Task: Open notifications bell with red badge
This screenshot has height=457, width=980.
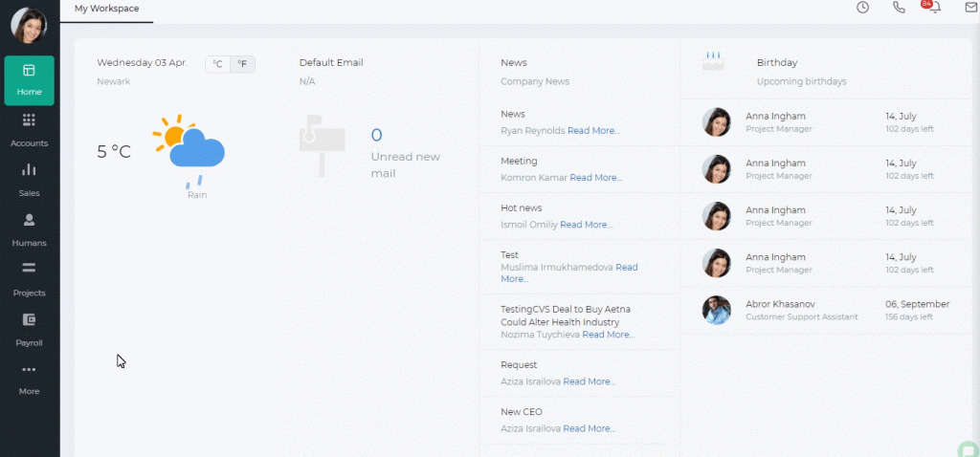Action: click(x=934, y=8)
